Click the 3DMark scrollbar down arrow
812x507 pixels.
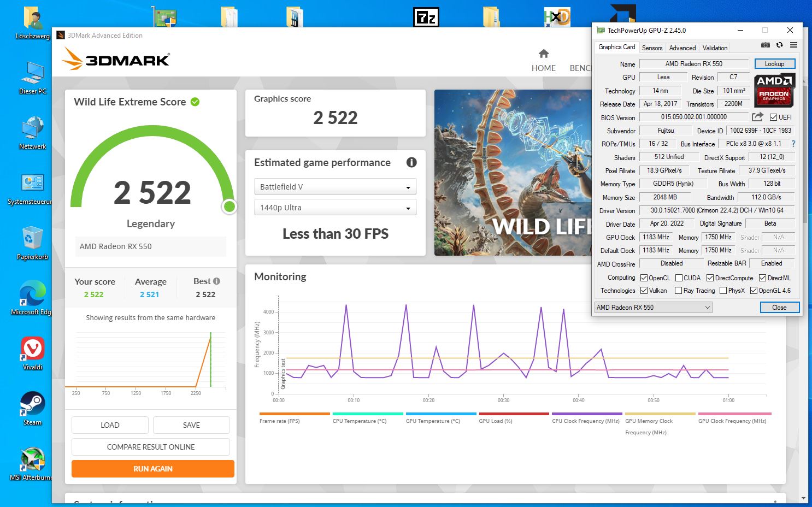803,498
